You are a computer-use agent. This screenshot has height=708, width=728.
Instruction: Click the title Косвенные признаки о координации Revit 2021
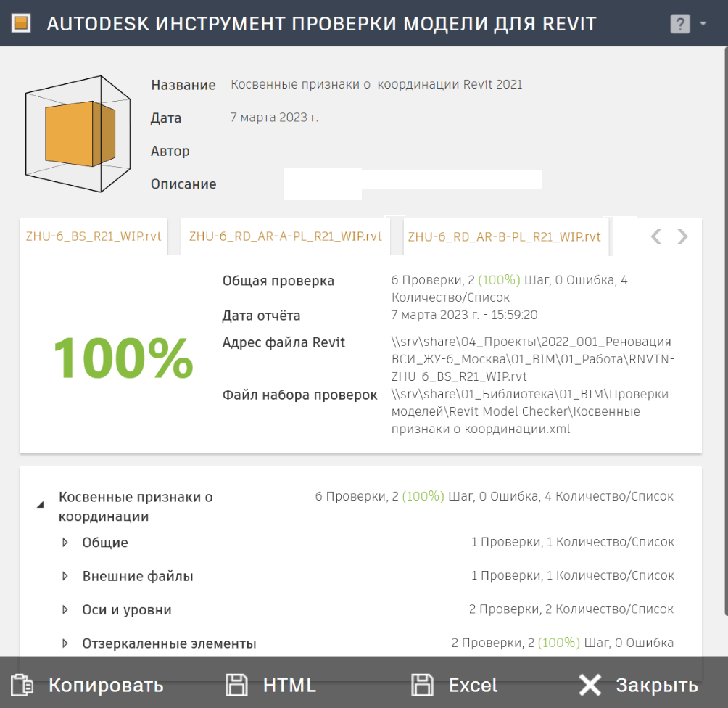[376, 84]
